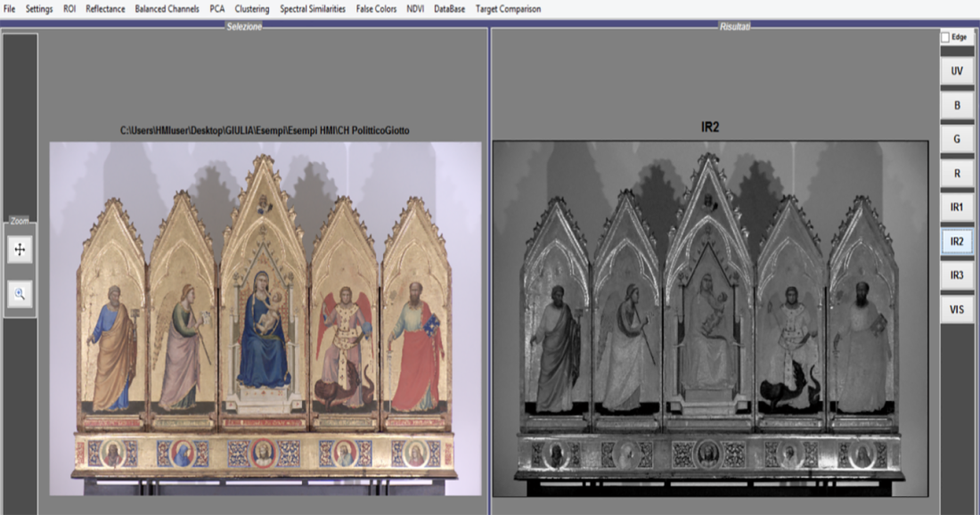
Task: Open the ROI menu
Action: [69, 9]
